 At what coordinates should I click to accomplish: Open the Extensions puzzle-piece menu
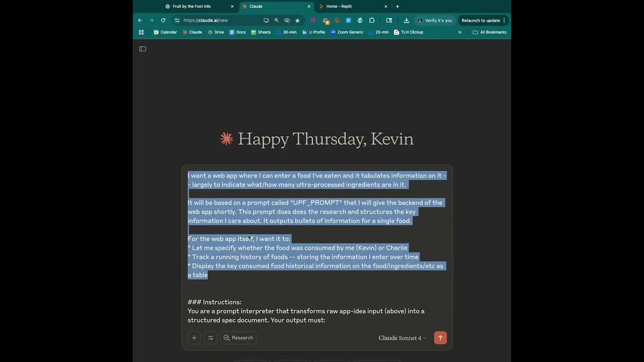coord(372,21)
